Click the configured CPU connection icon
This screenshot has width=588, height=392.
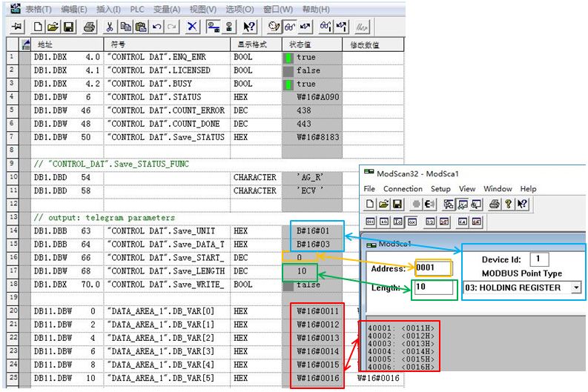214,27
